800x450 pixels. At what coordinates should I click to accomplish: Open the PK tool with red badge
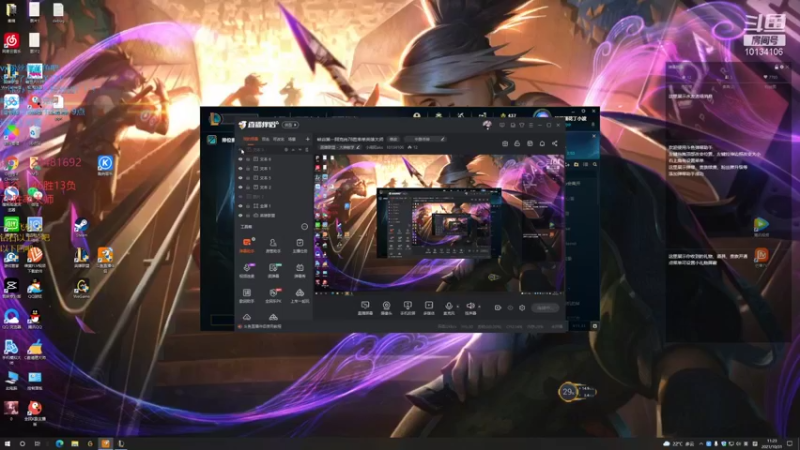[x=273, y=294]
